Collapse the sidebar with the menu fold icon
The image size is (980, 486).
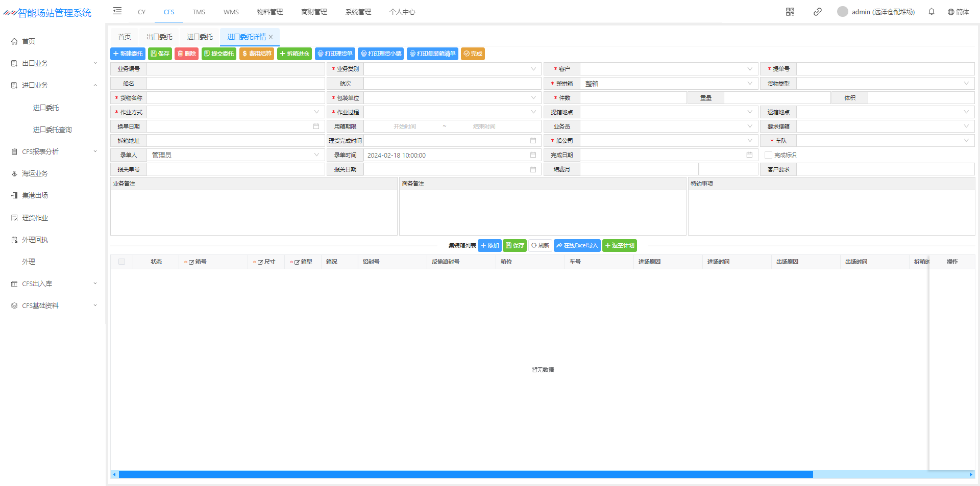[117, 11]
